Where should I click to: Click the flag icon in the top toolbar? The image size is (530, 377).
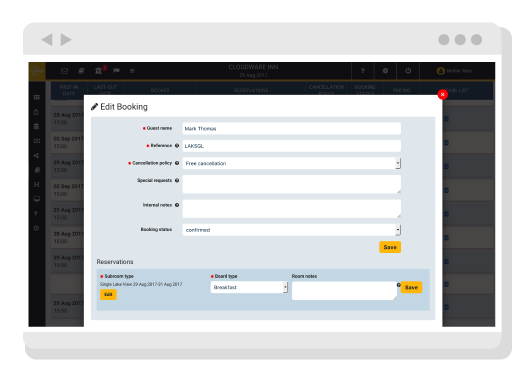[116, 71]
